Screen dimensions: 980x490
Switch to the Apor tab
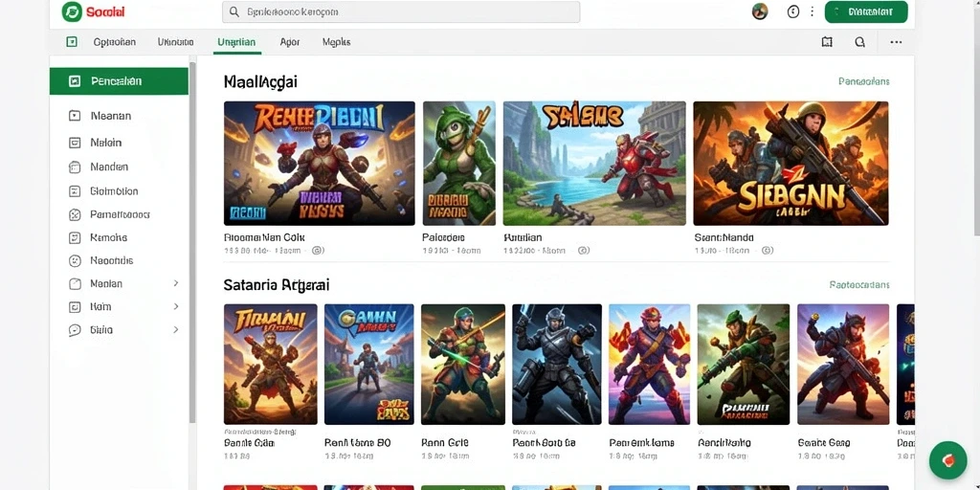click(289, 42)
